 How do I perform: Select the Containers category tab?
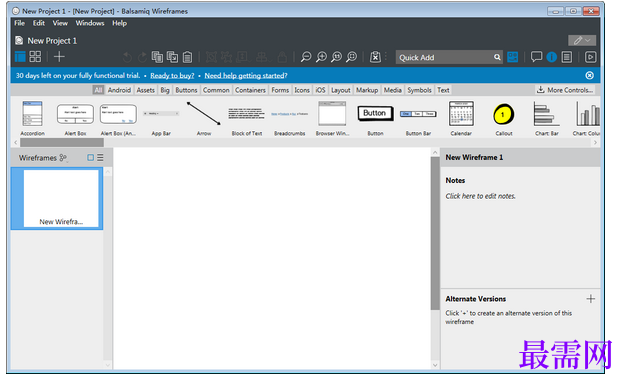click(250, 90)
